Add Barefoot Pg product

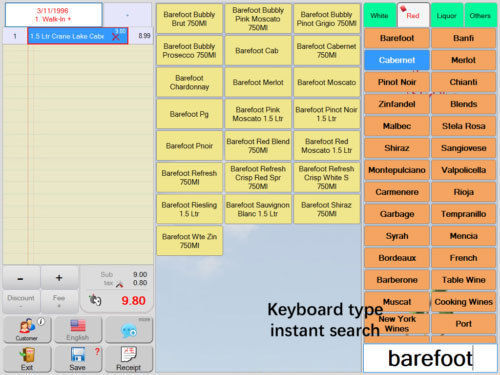pos(189,114)
